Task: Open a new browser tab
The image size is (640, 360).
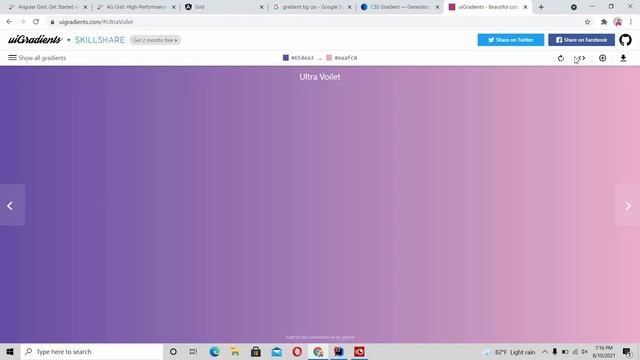Action: [541, 7]
